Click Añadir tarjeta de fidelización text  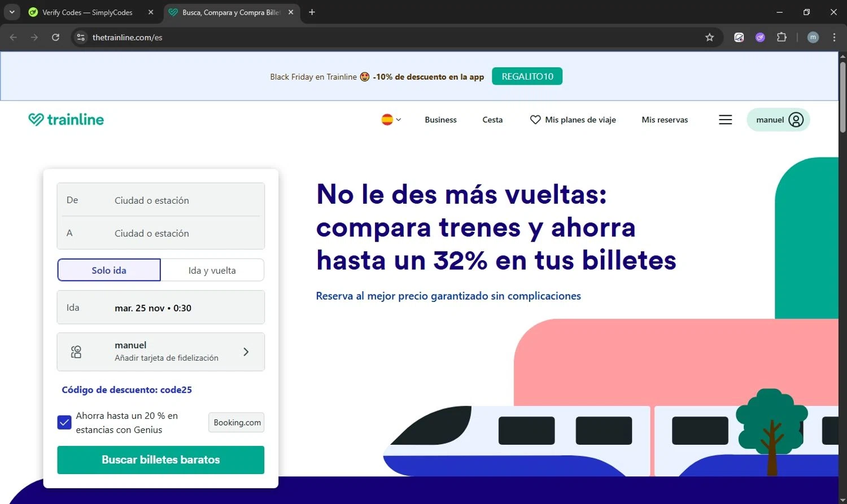click(x=167, y=358)
